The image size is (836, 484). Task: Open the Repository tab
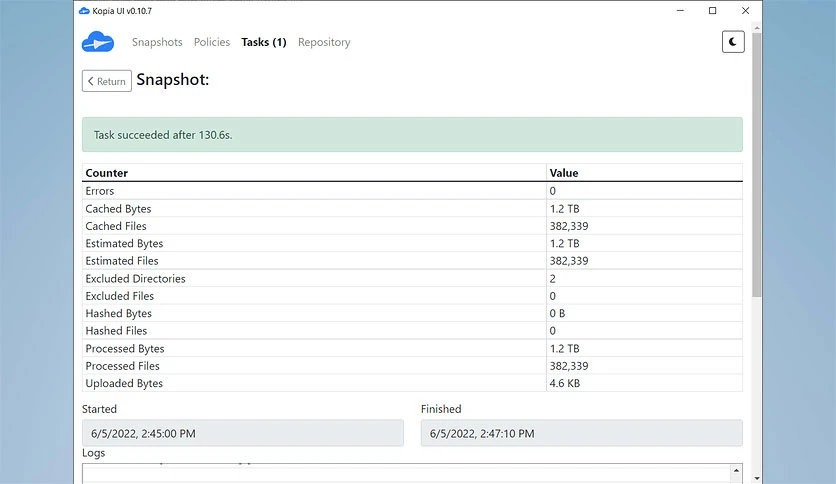pos(324,42)
